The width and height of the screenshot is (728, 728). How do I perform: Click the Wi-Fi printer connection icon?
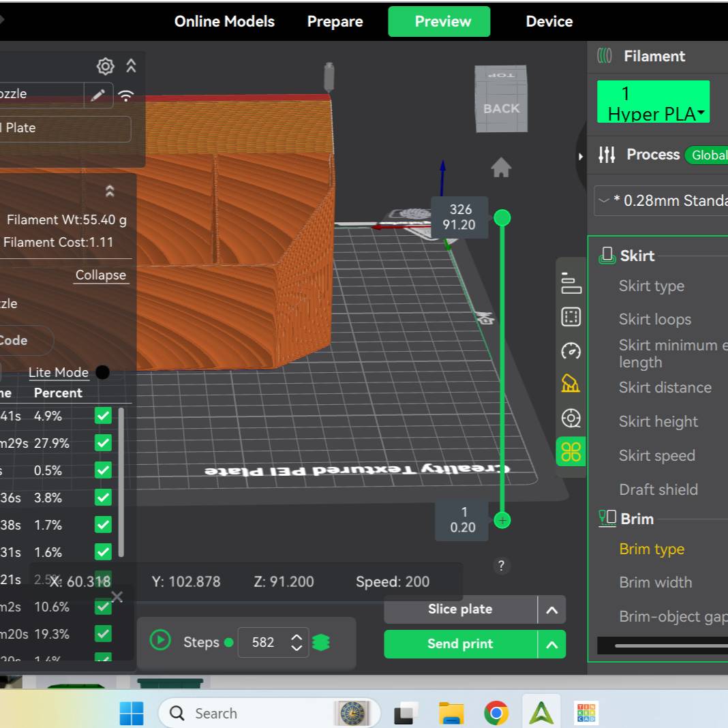(126, 95)
